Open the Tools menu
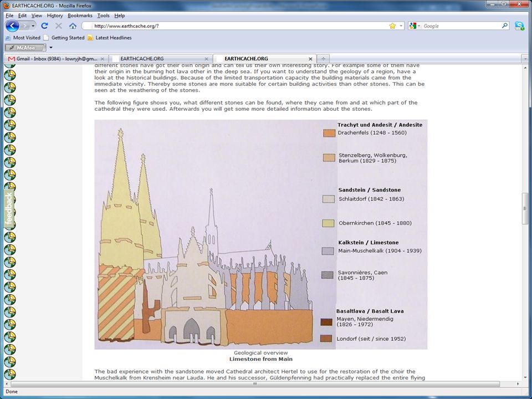This screenshot has height=399, width=532. coord(103,16)
